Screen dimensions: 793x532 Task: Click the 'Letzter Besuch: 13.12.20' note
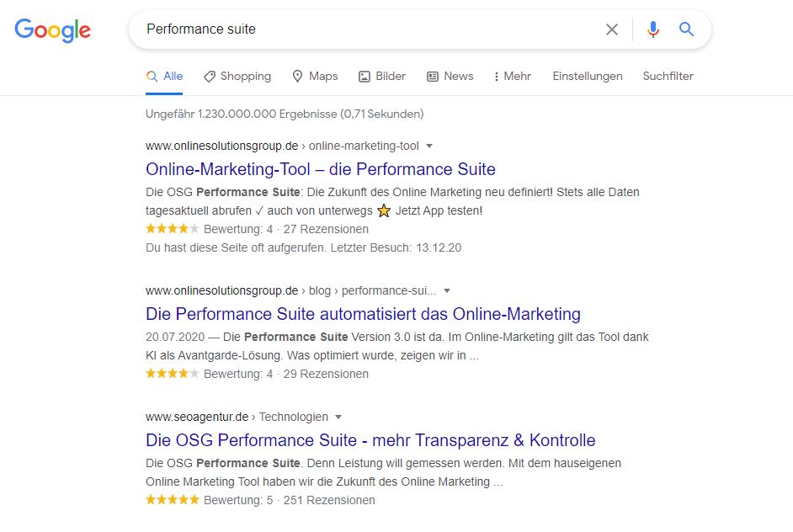[396, 247]
